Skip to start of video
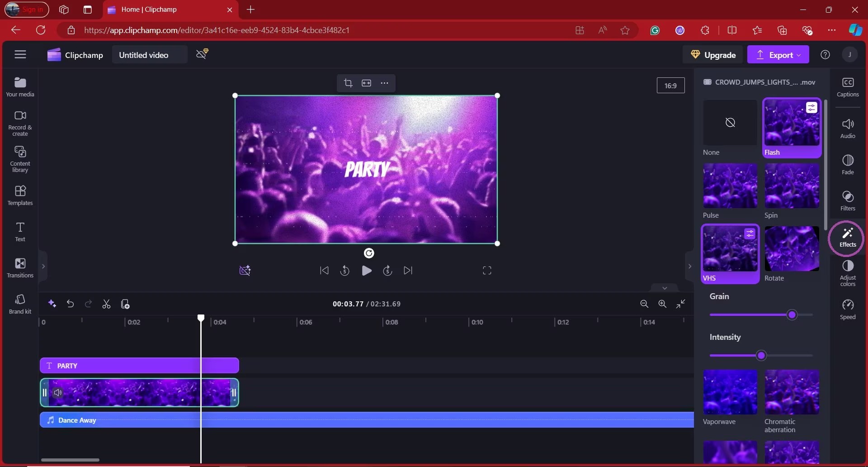 324,271
